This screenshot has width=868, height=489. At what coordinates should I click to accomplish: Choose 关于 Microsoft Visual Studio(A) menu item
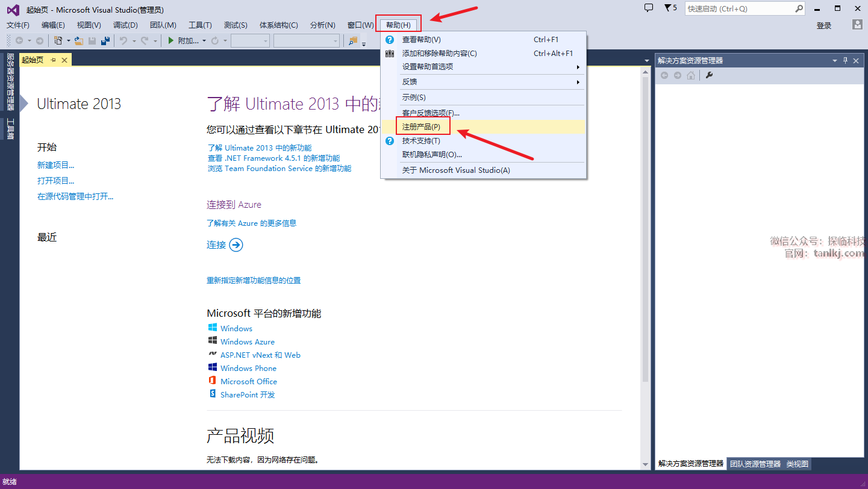(x=456, y=170)
